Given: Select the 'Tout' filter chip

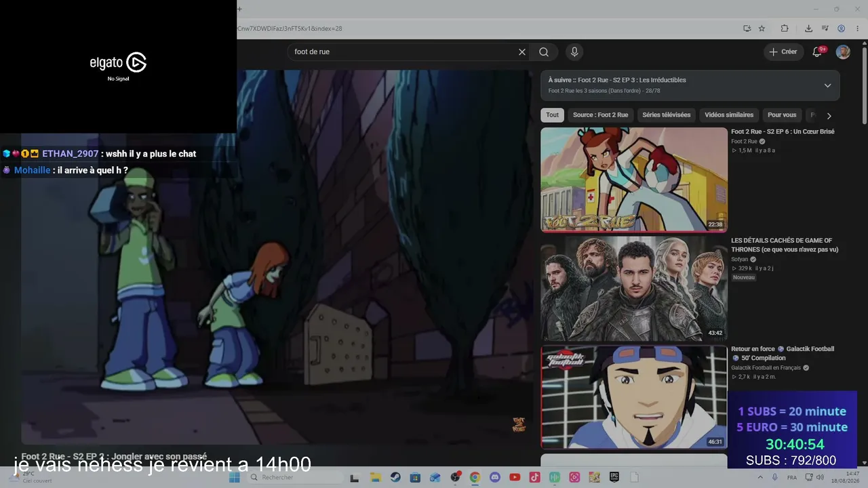Looking at the screenshot, I should coord(553,115).
